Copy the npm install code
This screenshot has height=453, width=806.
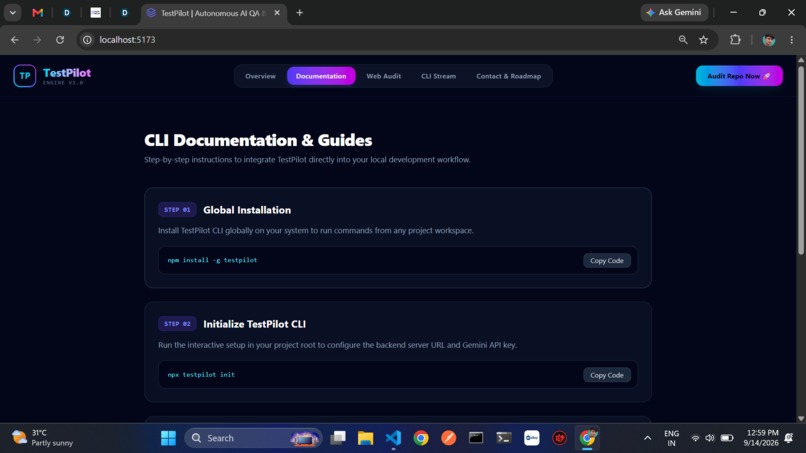click(607, 261)
